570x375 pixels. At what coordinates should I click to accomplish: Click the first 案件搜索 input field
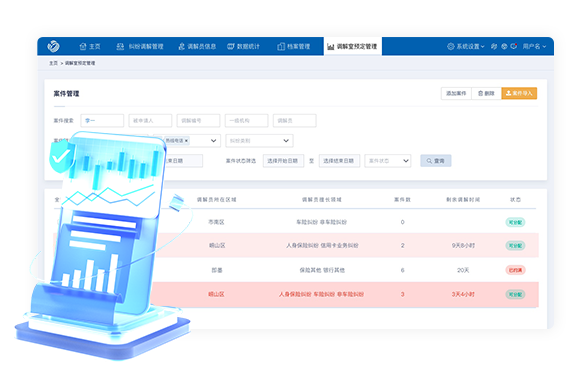click(x=102, y=120)
